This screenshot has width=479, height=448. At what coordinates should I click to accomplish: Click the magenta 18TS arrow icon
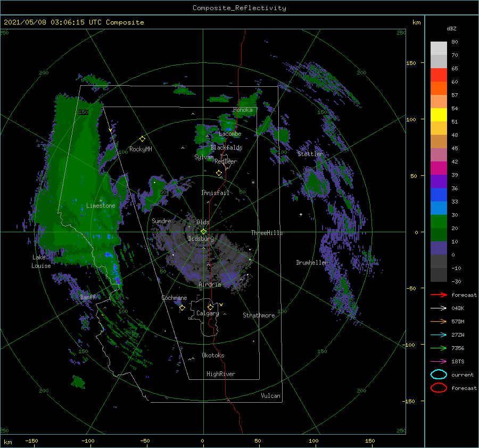coord(439,362)
